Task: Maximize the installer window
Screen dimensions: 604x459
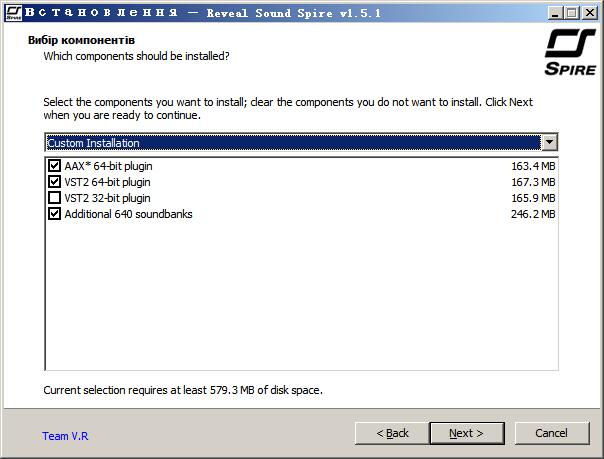Action: pos(572,13)
